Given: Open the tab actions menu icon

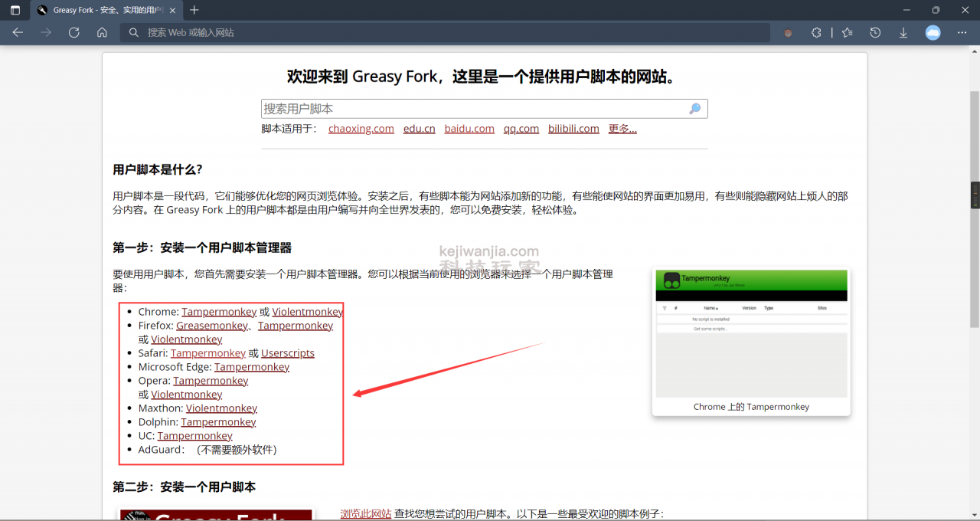Looking at the screenshot, I should point(15,10).
